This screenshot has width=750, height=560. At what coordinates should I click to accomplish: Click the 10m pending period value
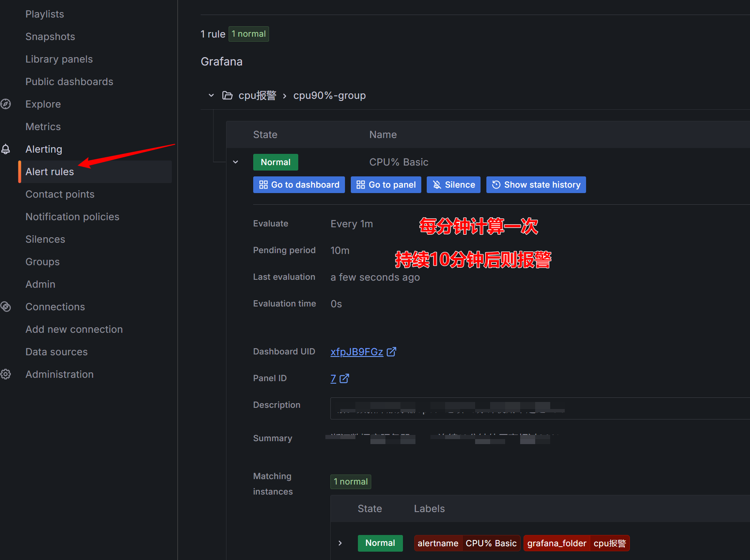(x=340, y=251)
